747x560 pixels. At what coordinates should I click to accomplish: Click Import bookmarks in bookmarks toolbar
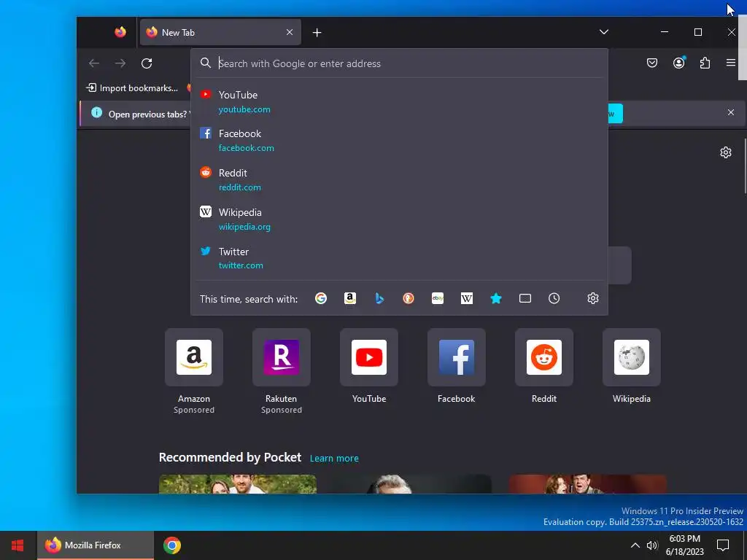[x=132, y=88]
